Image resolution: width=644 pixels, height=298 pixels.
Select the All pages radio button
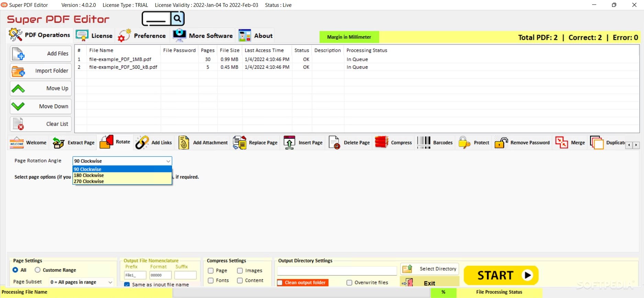click(x=15, y=270)
